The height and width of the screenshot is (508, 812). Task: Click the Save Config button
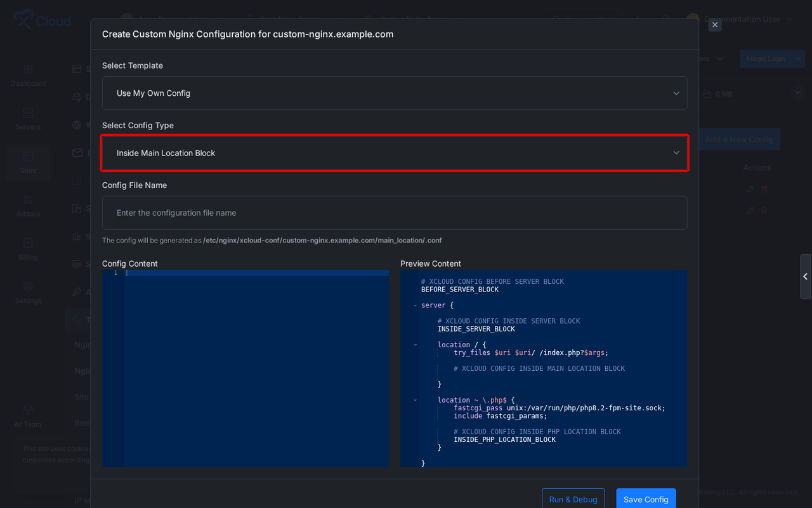pos(646,499)
